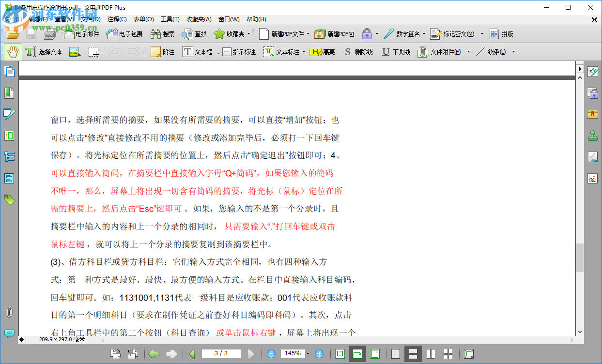The height and width of the screenshot is (364, 602).
Task: Select actual size 1:1 zoom
Action: pyautogui.click(x=340, y=353)
